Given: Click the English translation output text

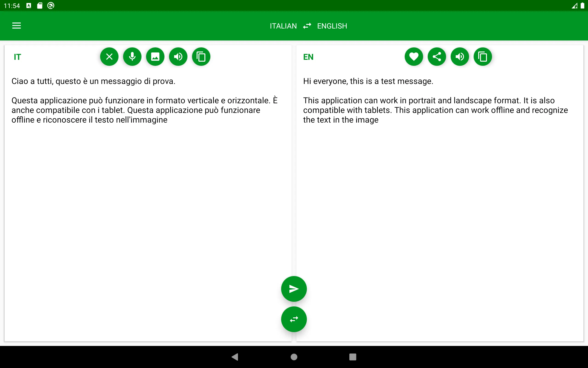Looking at the screenshot, I should (435, 101).
